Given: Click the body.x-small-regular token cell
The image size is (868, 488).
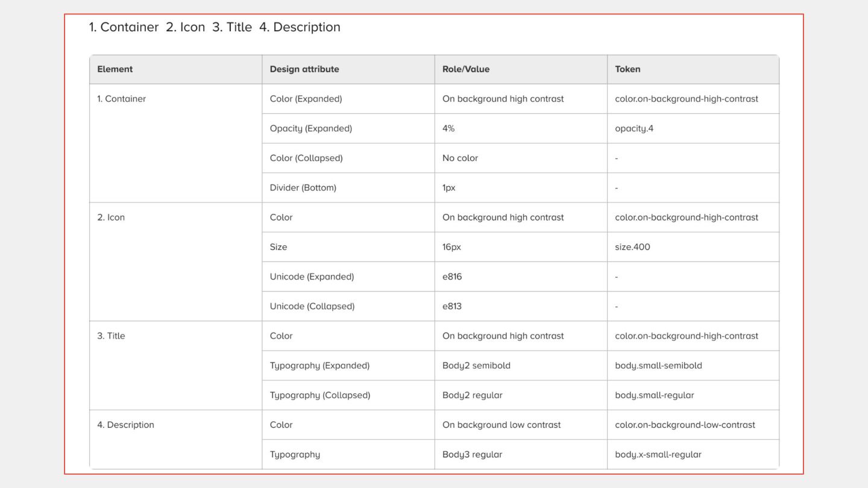Looking at the screenshot, I should click(658, 454).
